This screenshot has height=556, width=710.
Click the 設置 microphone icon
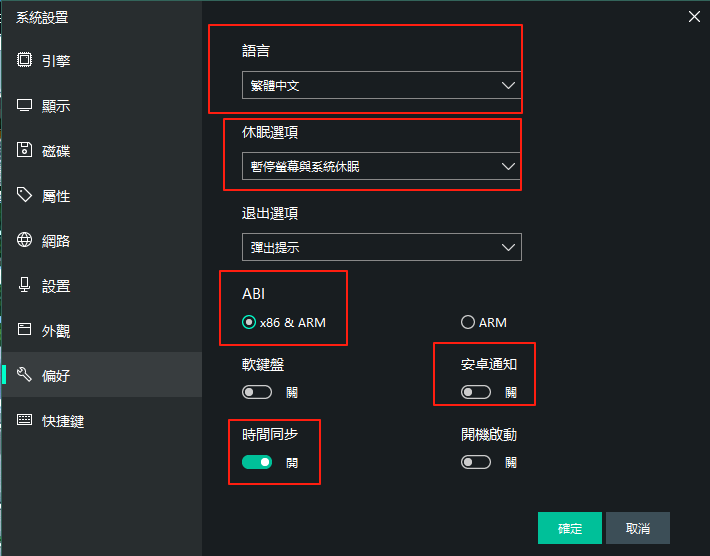[24, 285]
